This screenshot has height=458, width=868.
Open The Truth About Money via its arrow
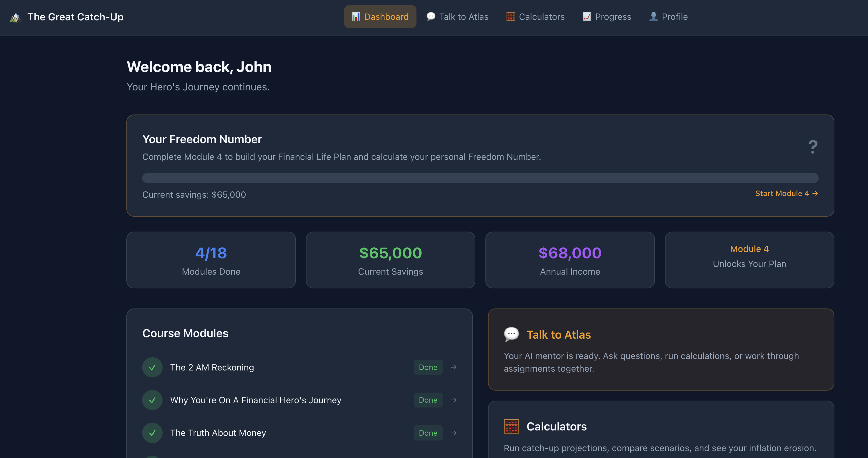point(454,433)
